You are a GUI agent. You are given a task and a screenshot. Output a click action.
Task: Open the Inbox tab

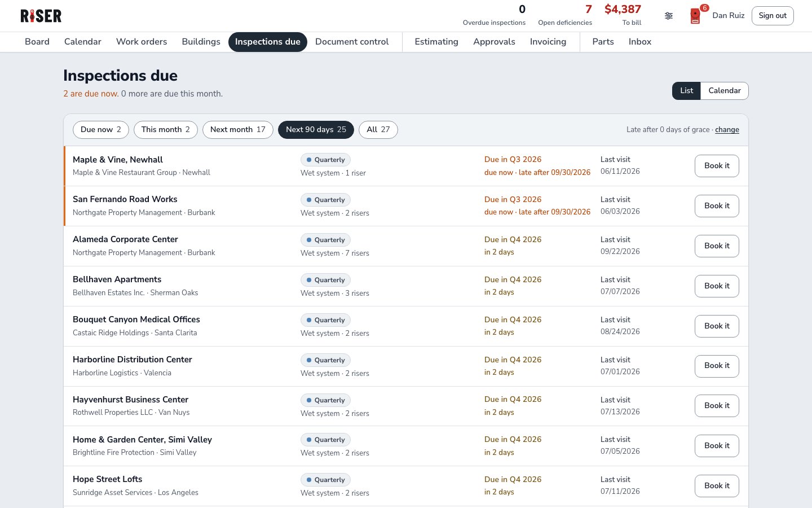click(640, 42)
